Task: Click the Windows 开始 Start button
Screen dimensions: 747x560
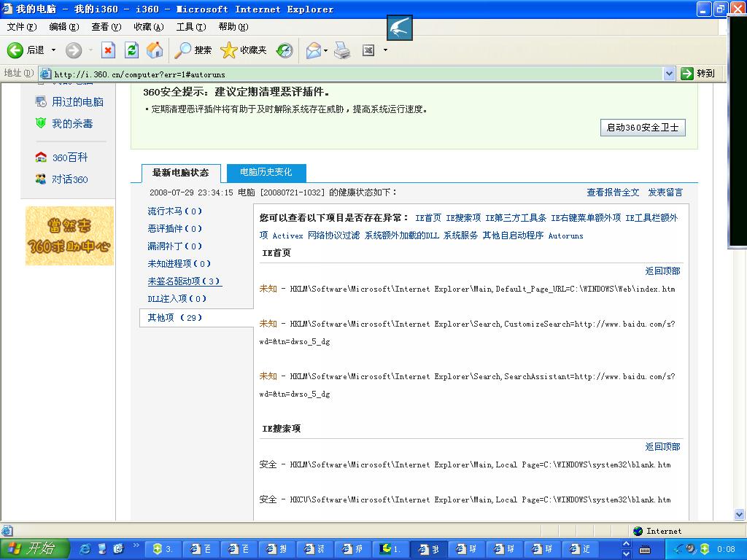Action: [34, 549]
